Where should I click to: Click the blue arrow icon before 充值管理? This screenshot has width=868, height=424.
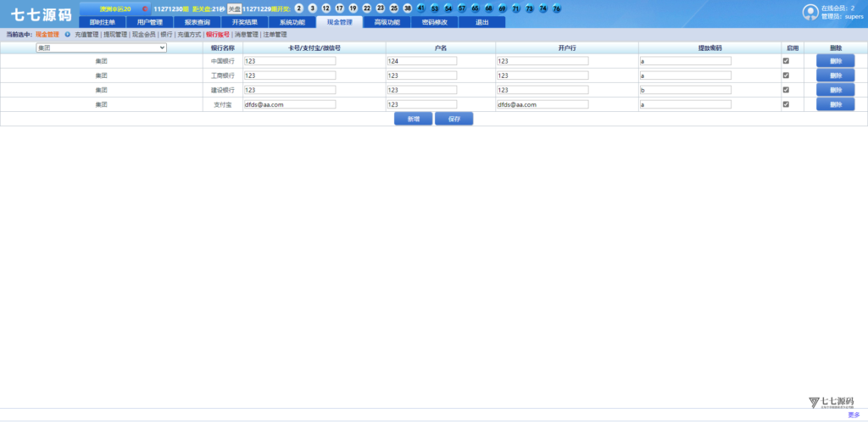point(68,35)
